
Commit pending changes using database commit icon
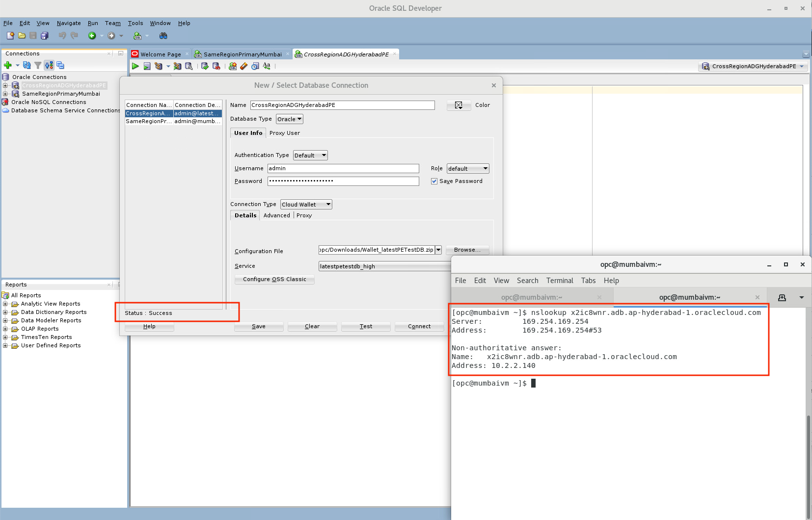205,66
